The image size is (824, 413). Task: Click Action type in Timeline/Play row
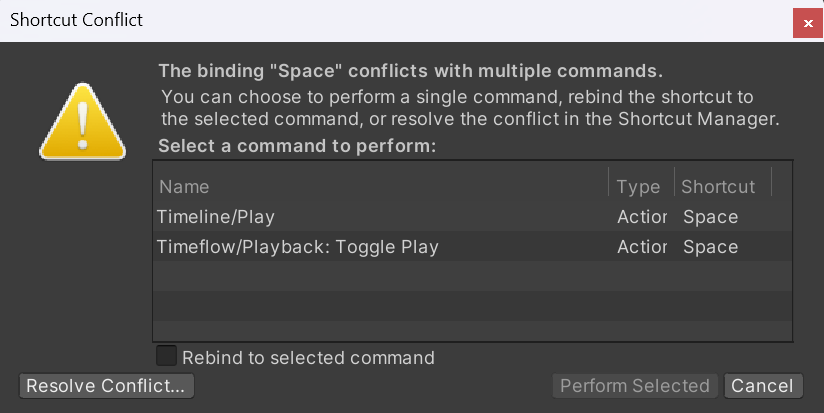coord(642,217)
